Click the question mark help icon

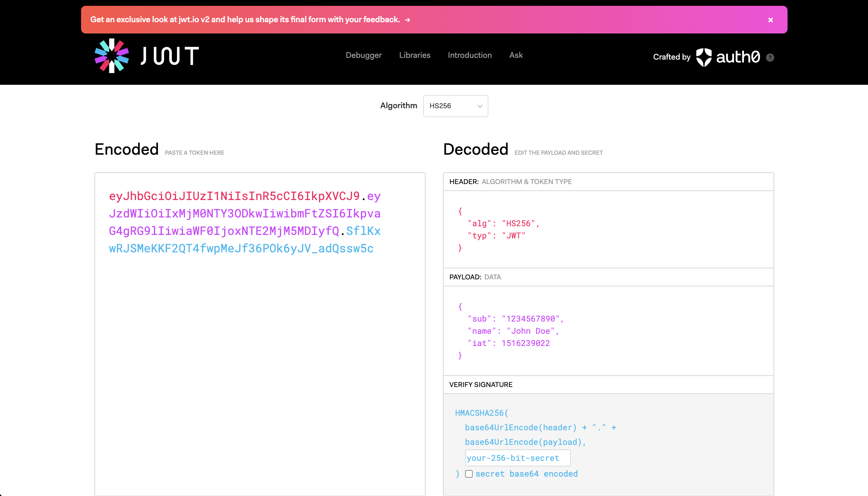(770, 58)
